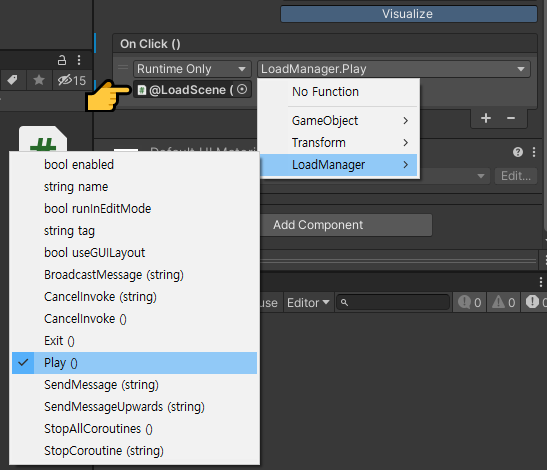Open the Editor dropdown in Console
Image resolution: width=547 pixels, height=470 pixels.
(x=308, y=303)
